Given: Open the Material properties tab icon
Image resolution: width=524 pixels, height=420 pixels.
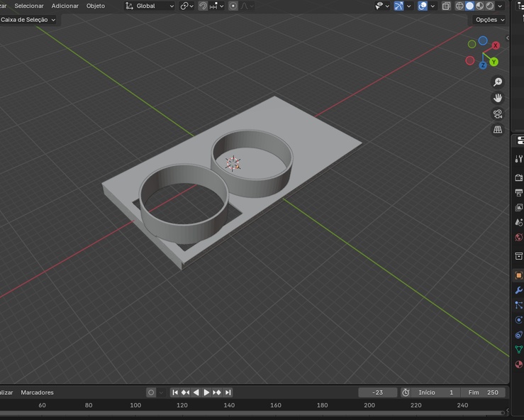Looking at the screenshot, I should pyautogui.click(x=518, y=365).
